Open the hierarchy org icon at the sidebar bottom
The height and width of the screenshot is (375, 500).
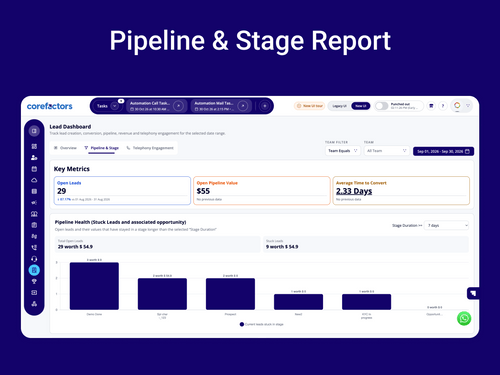pyautogui.click(x=34, y=304)
